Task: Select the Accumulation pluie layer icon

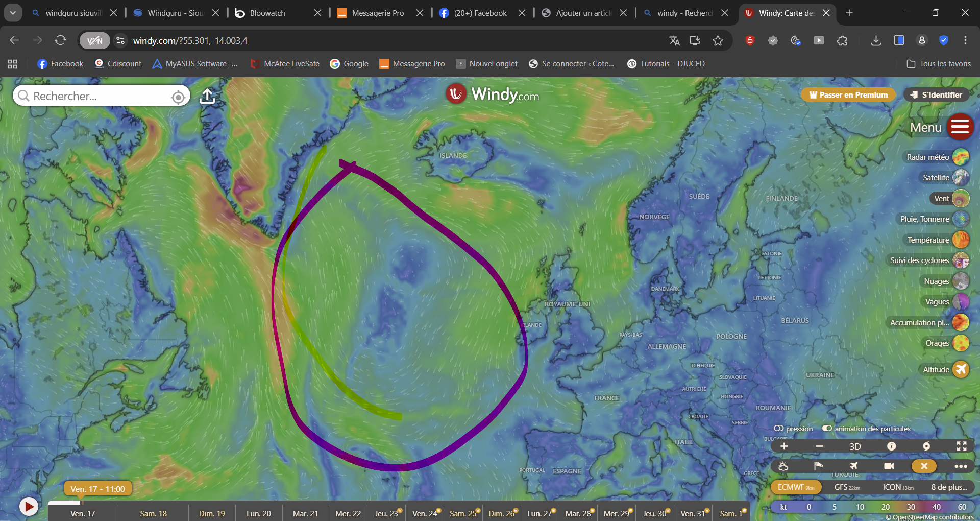Action: pos(961,322)
